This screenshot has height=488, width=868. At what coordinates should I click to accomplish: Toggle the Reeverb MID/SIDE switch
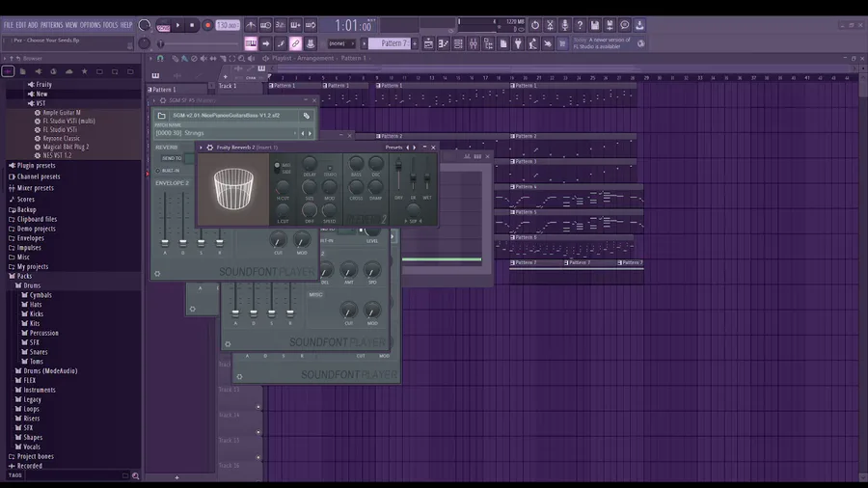(x=277, y=168)
